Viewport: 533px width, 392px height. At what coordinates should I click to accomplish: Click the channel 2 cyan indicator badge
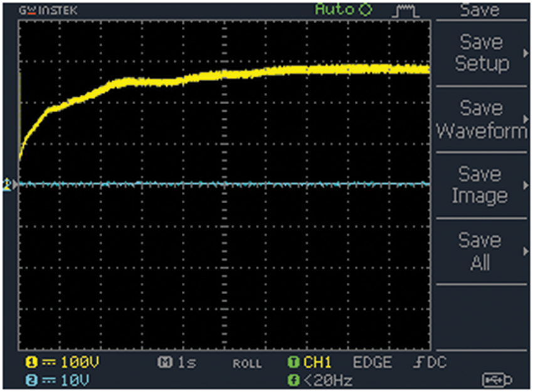(x=29, y=380)
